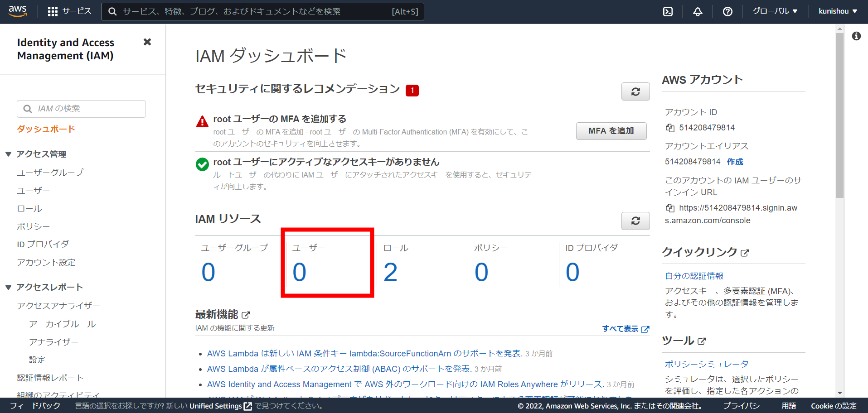Viewport: 868px width, 413px height.
Task: Open the AWS services grid menu
Action: (53, 11)
